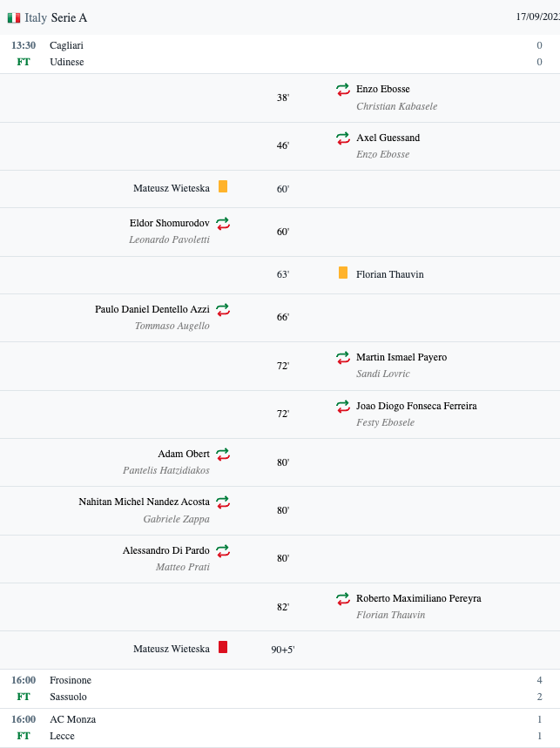Collapse the Cagliari vs Udinese match row
The image size is (560, 748).
click(x=280, y=54)
